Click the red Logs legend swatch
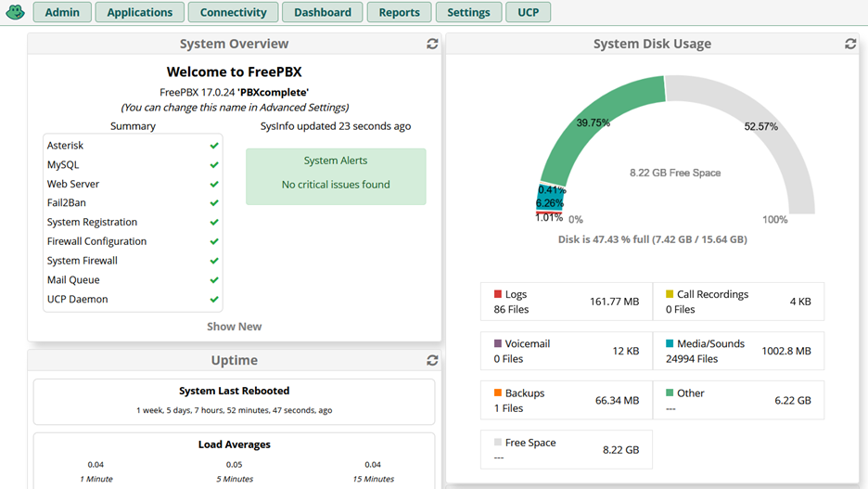This screenshot has height=489, width=868. coord(498,294)
